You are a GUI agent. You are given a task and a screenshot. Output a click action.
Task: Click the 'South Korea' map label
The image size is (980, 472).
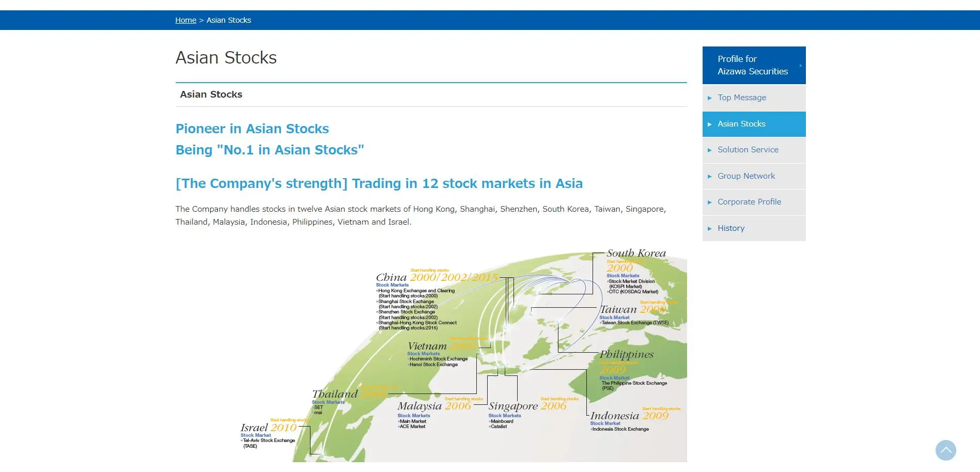pos(636,253)
